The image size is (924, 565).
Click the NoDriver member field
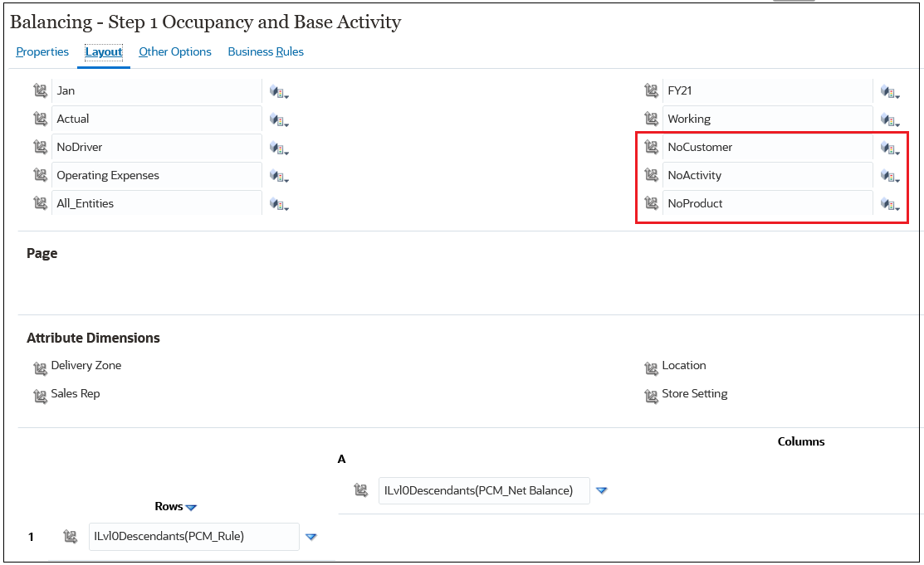(157, 148)
